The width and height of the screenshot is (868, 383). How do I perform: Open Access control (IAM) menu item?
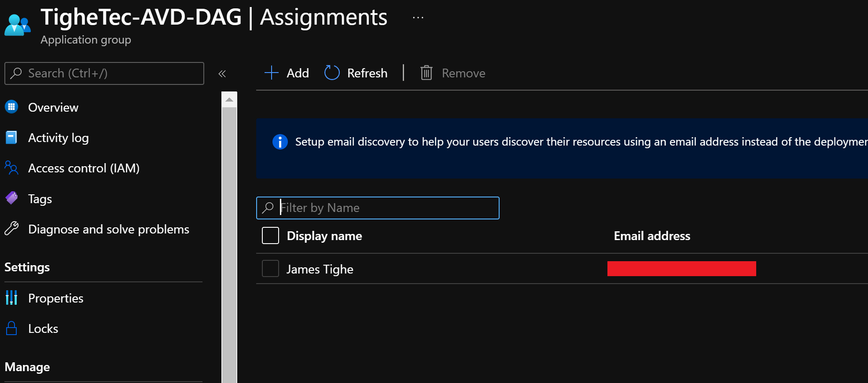[84, 168]
